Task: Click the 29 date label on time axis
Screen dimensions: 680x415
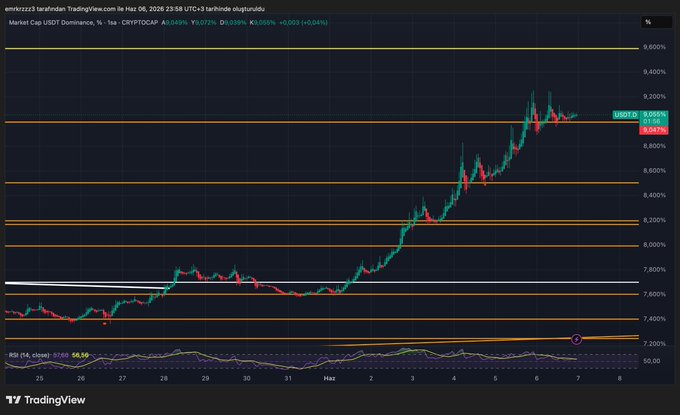Action: coord(205,378)
